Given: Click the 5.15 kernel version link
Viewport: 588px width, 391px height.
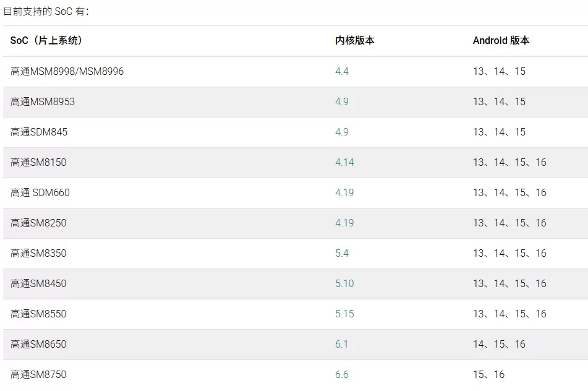Looking at the screenshot, I should click(344, 314).
